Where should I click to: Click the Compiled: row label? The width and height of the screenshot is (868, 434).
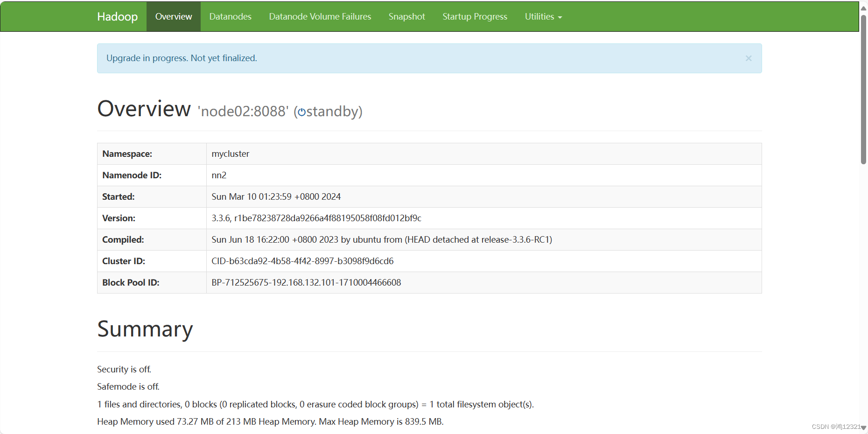(x=123, y=239)
